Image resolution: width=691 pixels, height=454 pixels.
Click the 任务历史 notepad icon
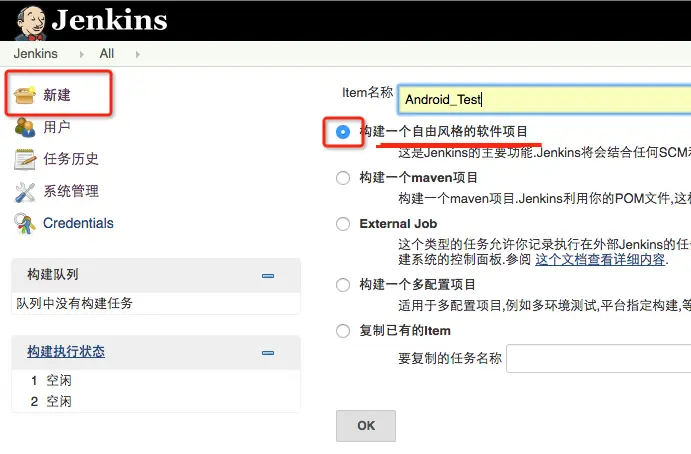[x=25, y=159]
